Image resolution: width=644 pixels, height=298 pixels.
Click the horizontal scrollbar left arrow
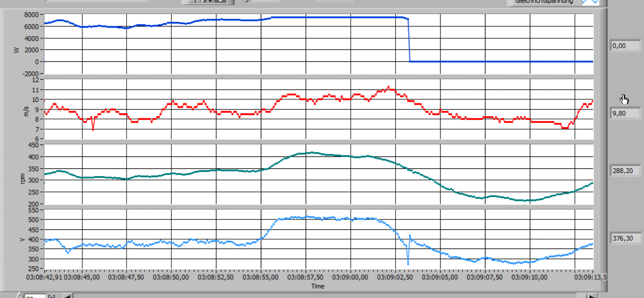(x=66, y=295)
